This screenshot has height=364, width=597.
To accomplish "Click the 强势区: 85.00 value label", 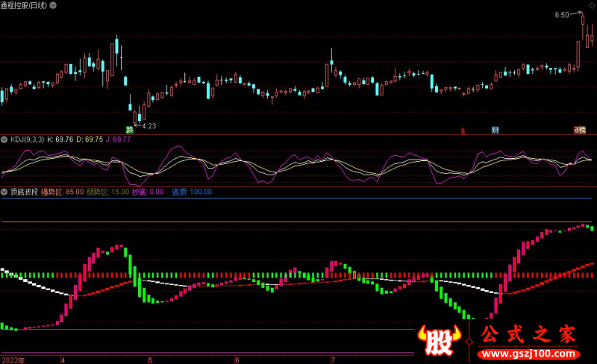I will click(x=62, y=192).
